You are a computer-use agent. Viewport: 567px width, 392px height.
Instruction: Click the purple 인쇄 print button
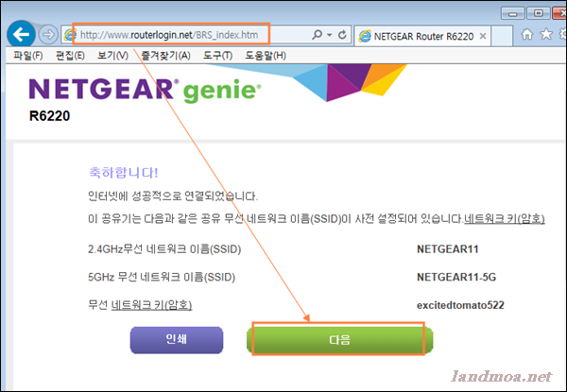coord(177,340)
